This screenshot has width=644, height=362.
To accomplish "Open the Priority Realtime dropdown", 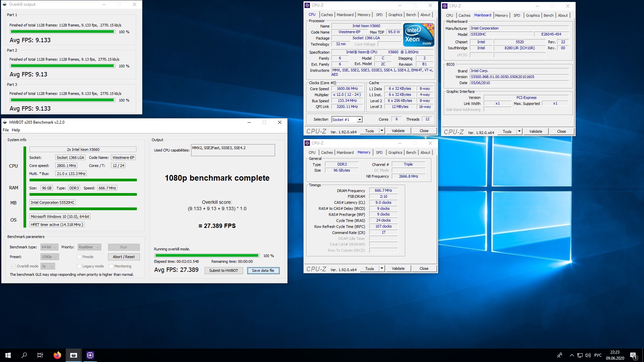I will pos(90,247).
